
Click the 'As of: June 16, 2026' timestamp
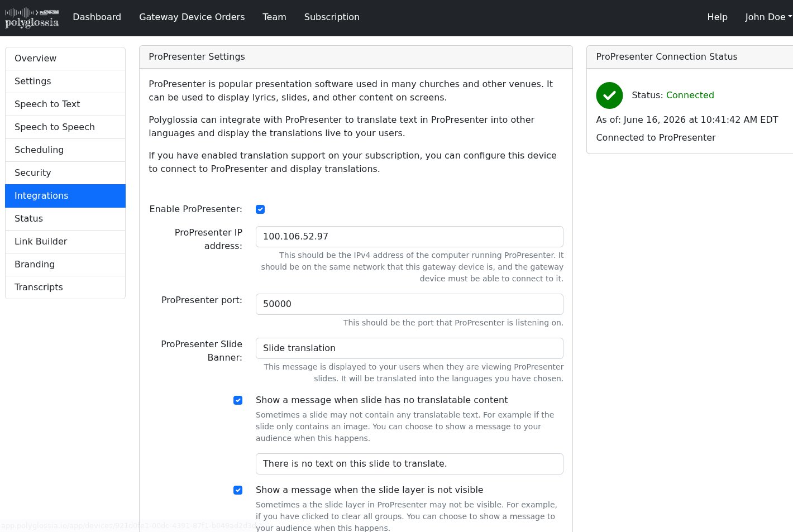pyautogui.click(x=687, y=120)
